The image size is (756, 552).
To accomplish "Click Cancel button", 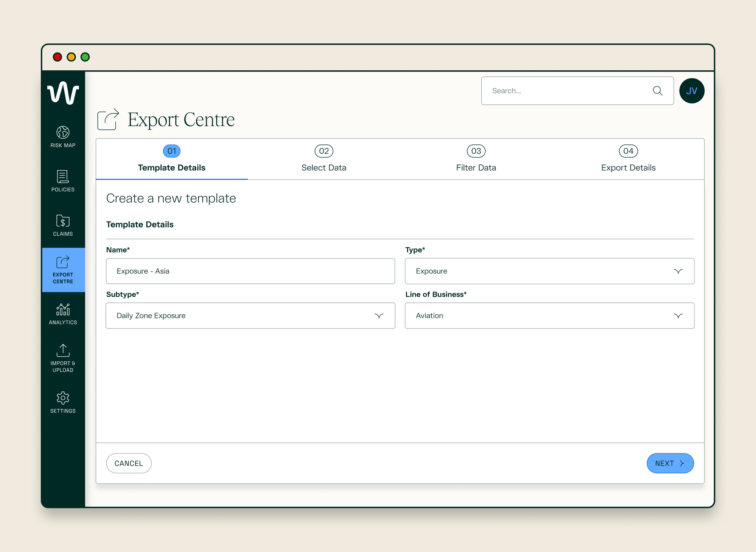I will (129, 463).
